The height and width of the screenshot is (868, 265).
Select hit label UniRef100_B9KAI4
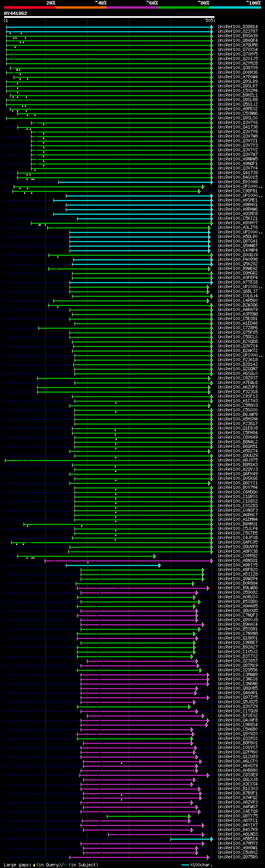pos(238,625)
